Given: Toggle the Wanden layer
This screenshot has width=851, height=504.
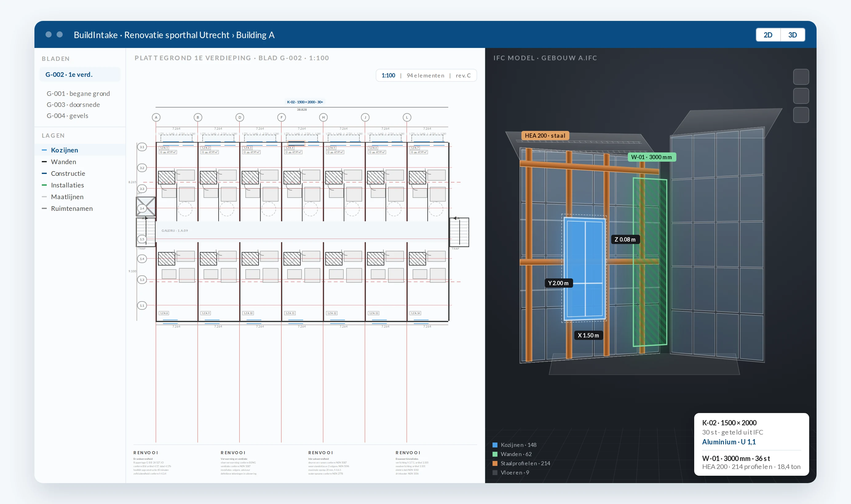Looking at the screenshot, I should [x=80, y=162].
